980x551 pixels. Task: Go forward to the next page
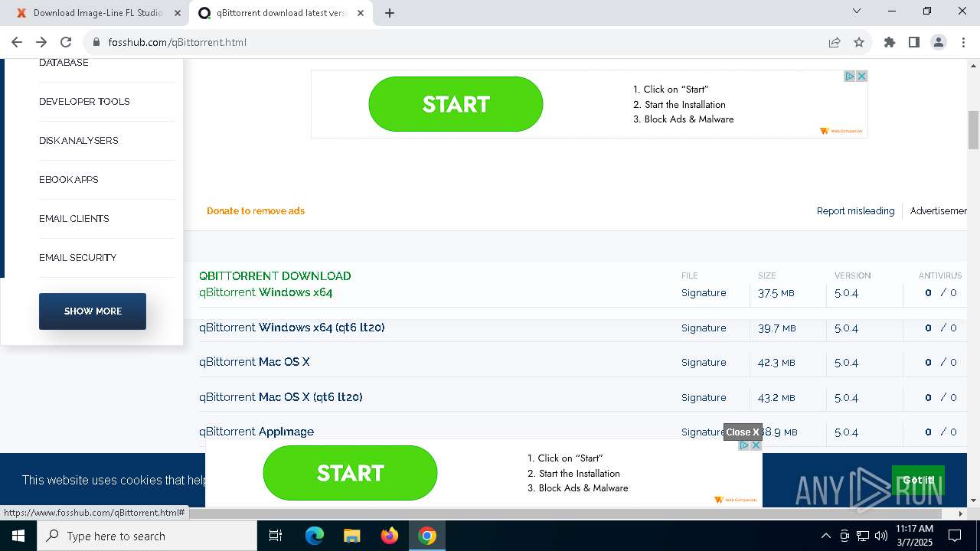pos(41,42)
